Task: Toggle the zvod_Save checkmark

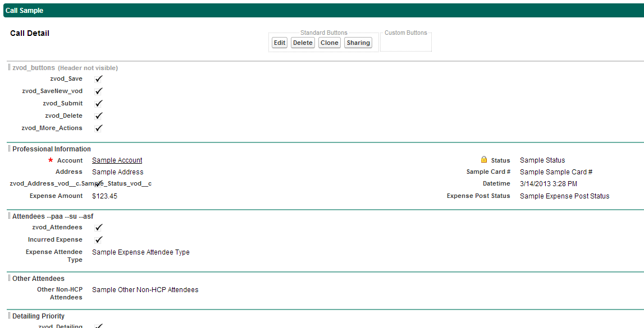Action: pos(99,79)
